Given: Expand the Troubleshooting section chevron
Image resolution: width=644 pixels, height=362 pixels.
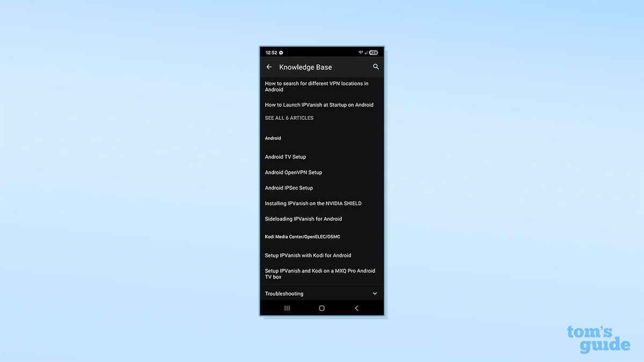Looking at the screenshot, I should [x=375, y=294].
